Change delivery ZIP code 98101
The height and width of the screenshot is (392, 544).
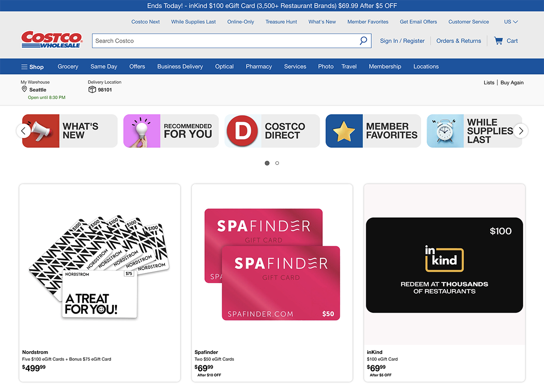pos(105,90)
